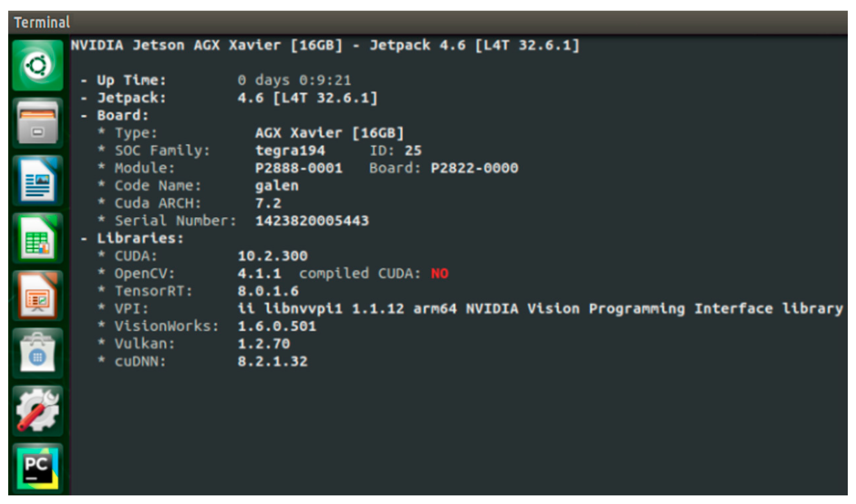856x504 pixels.
Task: Click the module value P2888-0001
Action: [x=299, y=168]
